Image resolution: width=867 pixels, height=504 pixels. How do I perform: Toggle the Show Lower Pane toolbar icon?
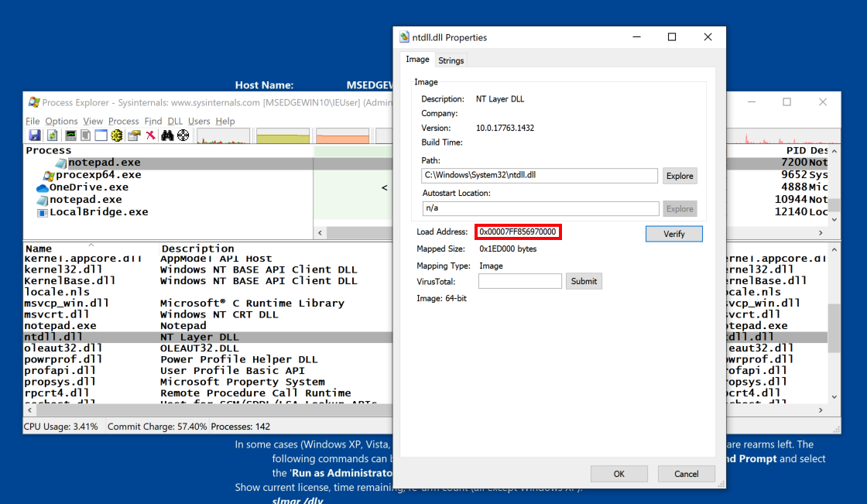click(101, 135)
